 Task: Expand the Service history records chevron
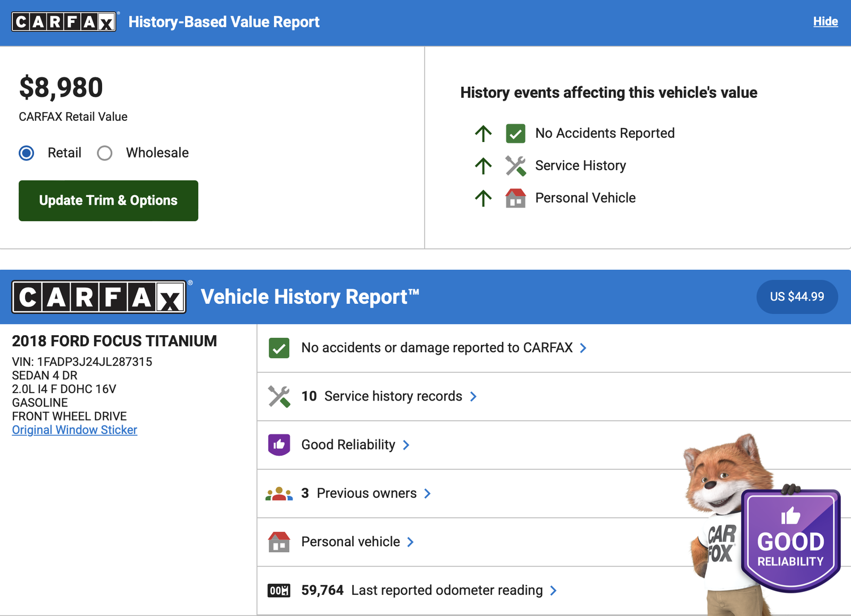click(x=473, y=396)
